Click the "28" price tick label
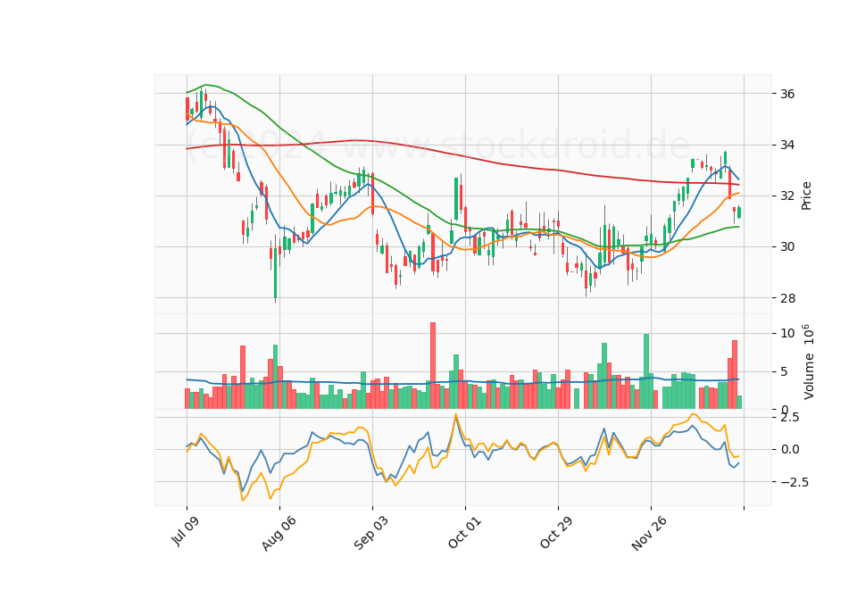Viewport: 857px width, 616px height. 787,298
